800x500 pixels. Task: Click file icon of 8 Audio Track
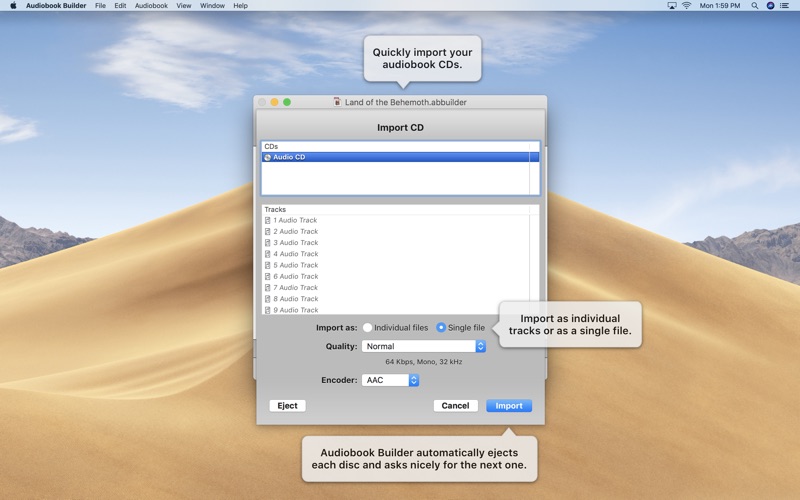tap(267, 299)
